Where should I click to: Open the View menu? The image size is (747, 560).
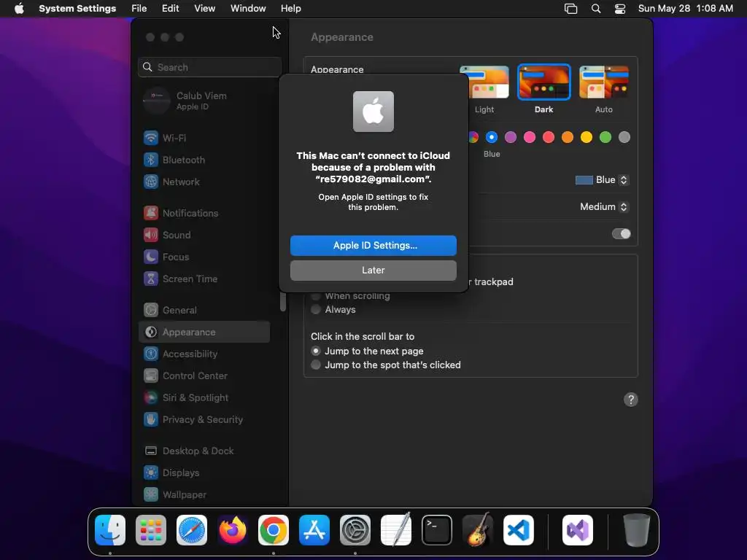tap(204, 9)
